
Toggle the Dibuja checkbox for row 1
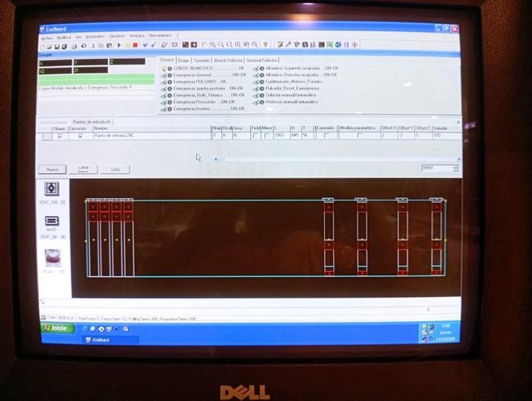pos(60,136)
